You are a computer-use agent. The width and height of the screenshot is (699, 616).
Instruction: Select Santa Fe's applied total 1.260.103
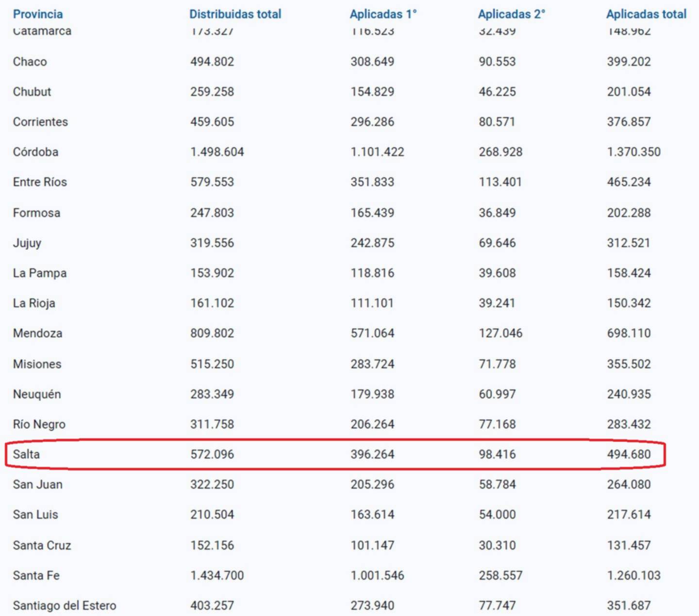coord(633,576)
